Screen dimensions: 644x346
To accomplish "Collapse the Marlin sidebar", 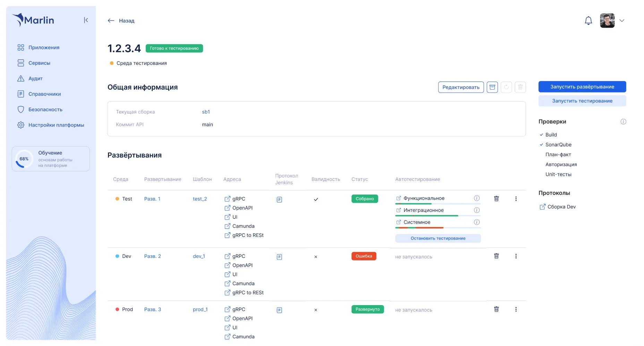I will [x=86, y=20].
